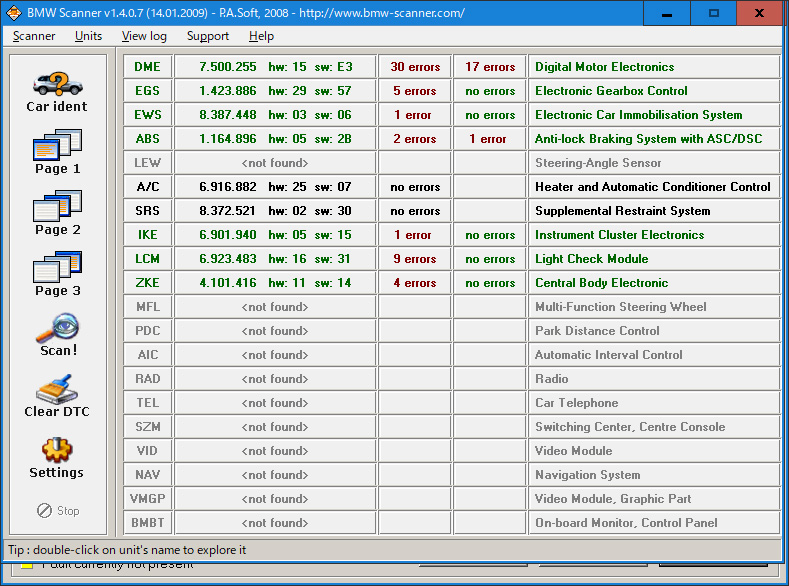Open the View log menu
The width and height of the screenshot is (789, 586).
click(x=144, y=36)
